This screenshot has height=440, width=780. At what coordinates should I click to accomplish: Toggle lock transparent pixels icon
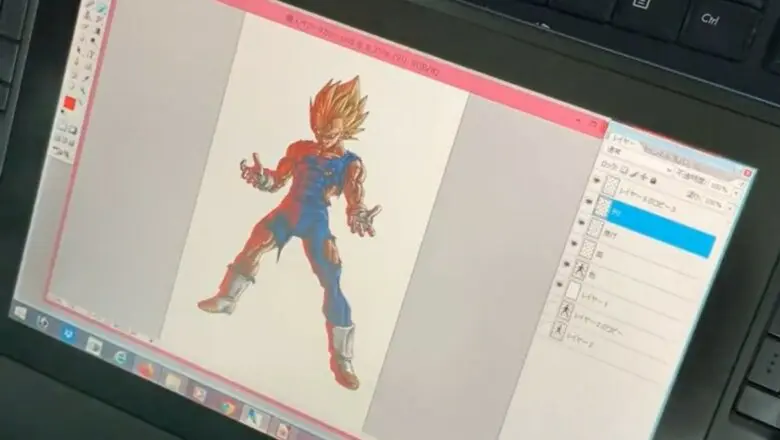[624, 170]
